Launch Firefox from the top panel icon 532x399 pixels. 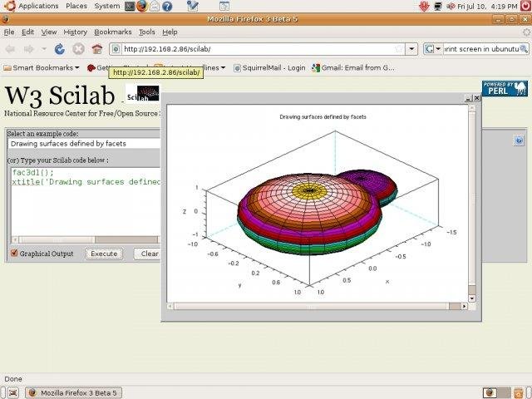[x=142, y=6]
